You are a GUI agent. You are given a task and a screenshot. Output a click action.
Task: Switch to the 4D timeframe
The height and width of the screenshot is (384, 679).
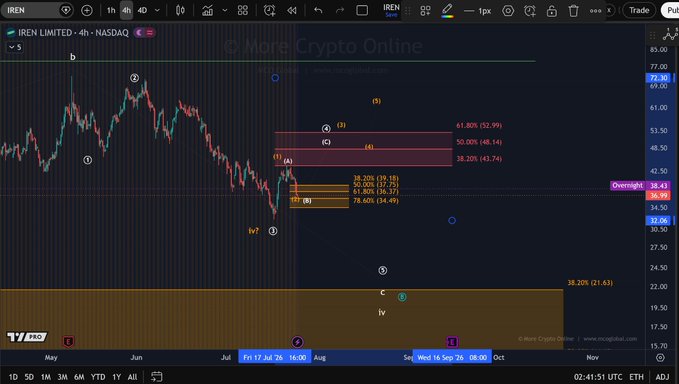[x=142, y=10]
